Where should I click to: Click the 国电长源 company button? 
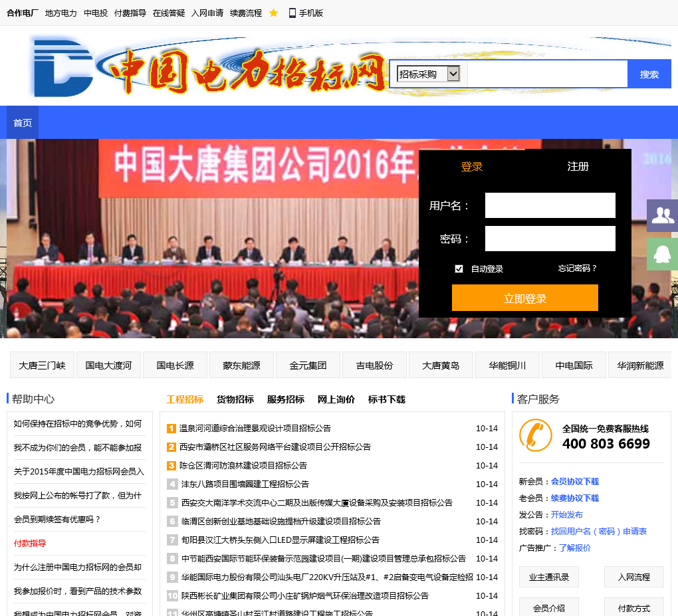click(x=175, y=365)
